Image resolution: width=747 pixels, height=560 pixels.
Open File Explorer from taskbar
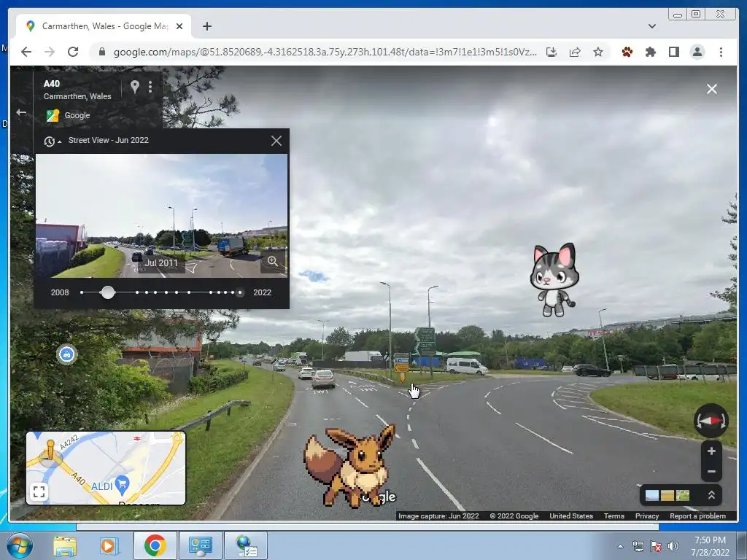point(65,545)
